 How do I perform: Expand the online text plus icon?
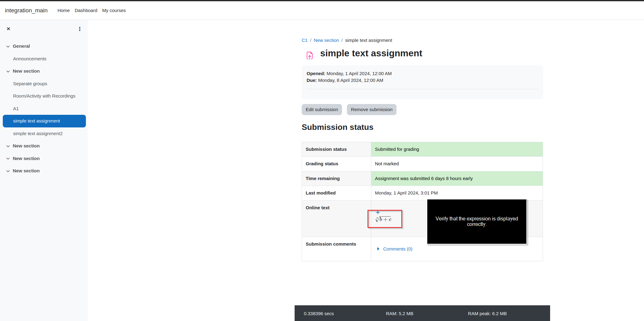coord(378,212)
